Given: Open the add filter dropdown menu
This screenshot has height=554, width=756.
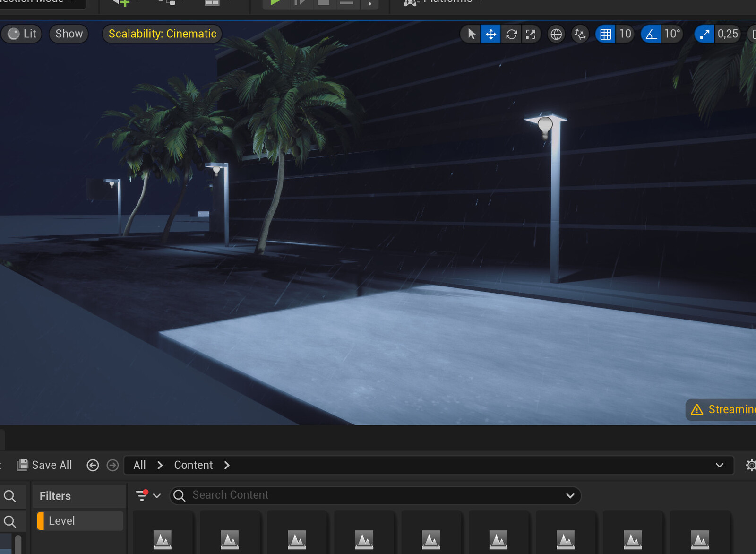Looking at the screenshot, I should [148, 495].
